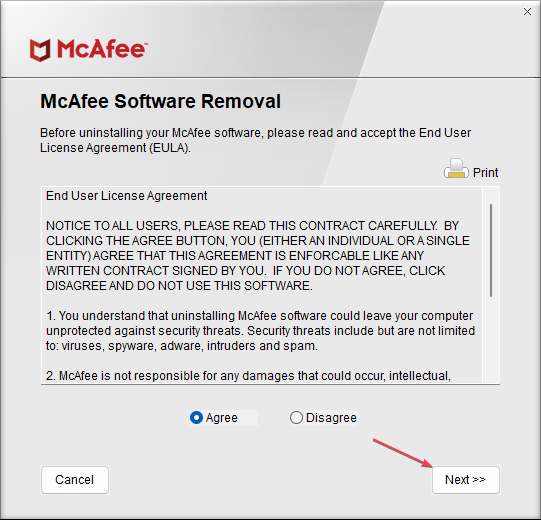Click the instruction text about accepting EULA
Screen dimensions: 541x520
(x=255, y=140)
